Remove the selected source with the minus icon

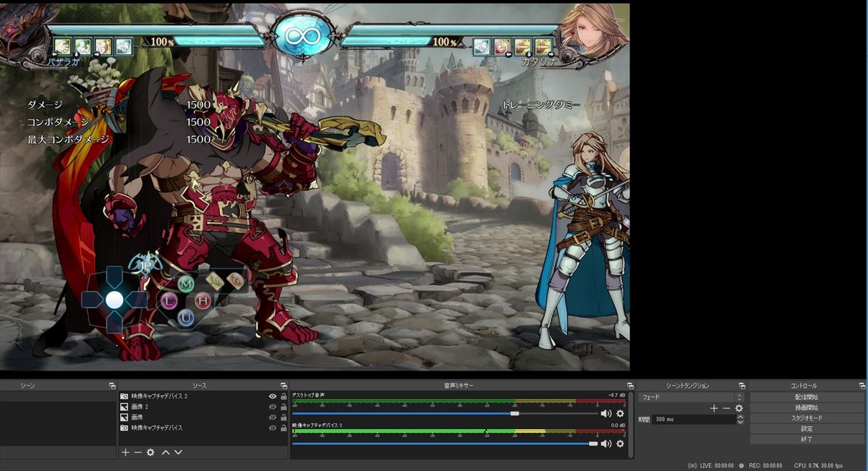(x=137, y=452)
